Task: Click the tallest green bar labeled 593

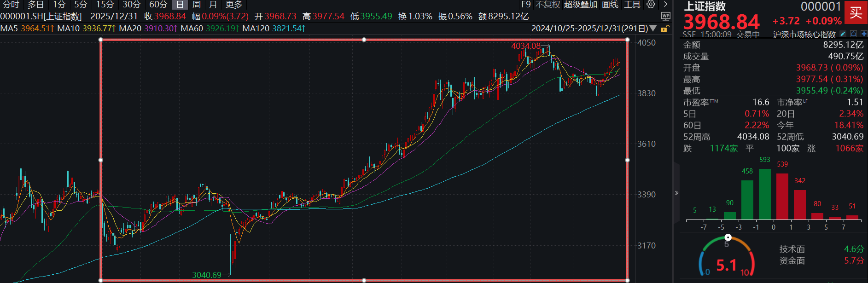Action: tap(764, 193)
